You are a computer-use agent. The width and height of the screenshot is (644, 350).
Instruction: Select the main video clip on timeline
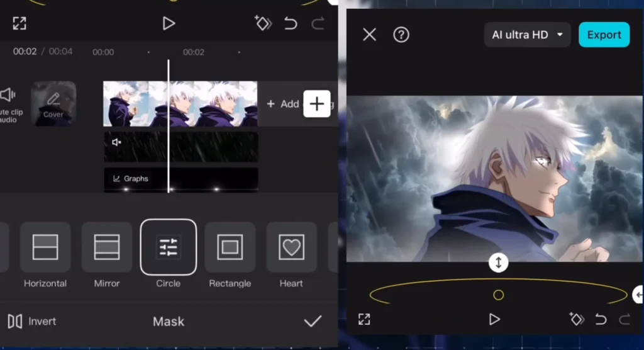[x=180, y=104]
